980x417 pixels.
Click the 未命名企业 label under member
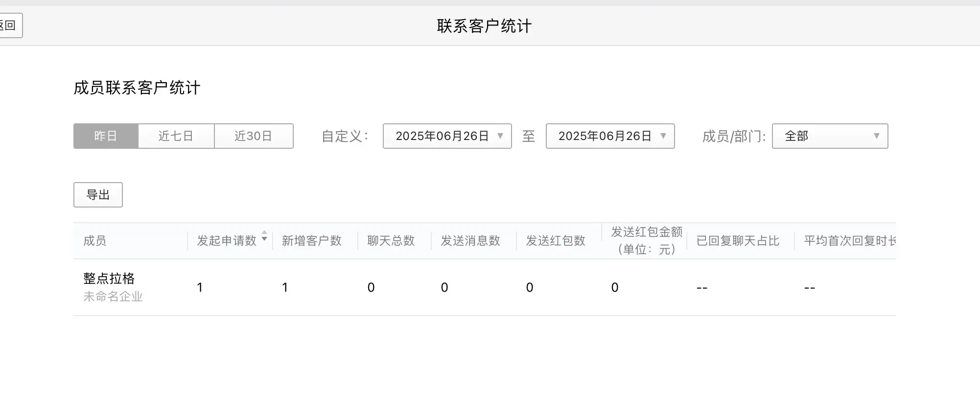tap(113, 297)
